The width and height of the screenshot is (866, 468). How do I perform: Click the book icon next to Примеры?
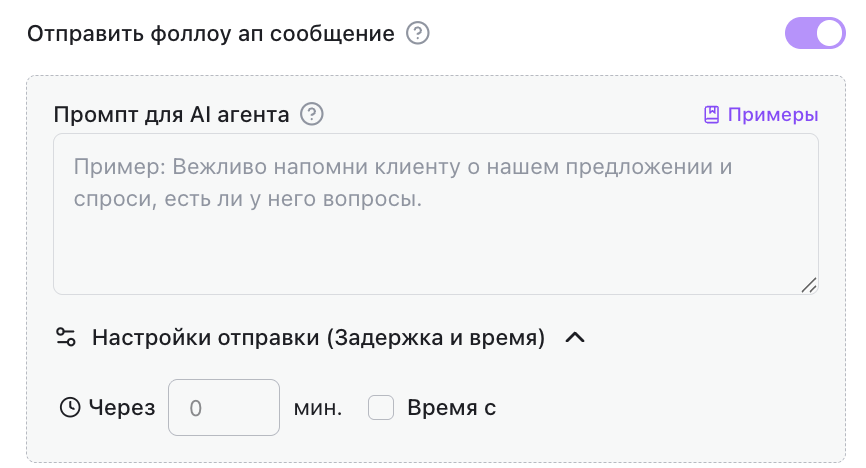point(712,114)
